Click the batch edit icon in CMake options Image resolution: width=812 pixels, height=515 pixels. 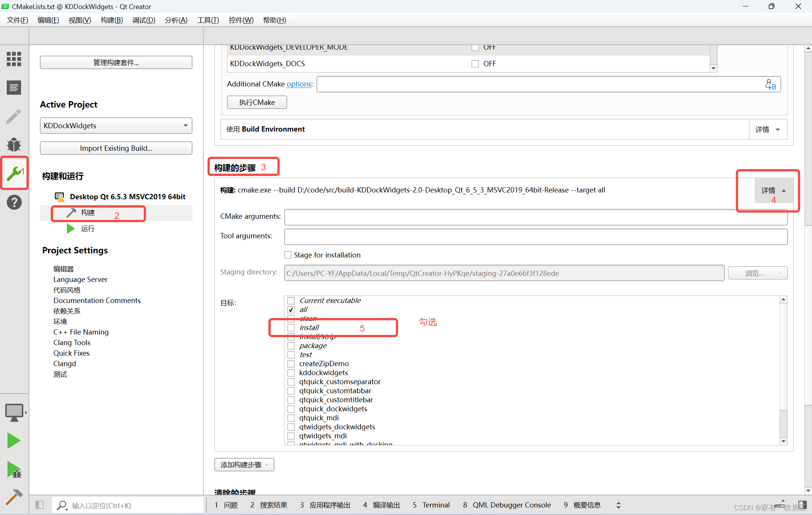pos(770,84)
